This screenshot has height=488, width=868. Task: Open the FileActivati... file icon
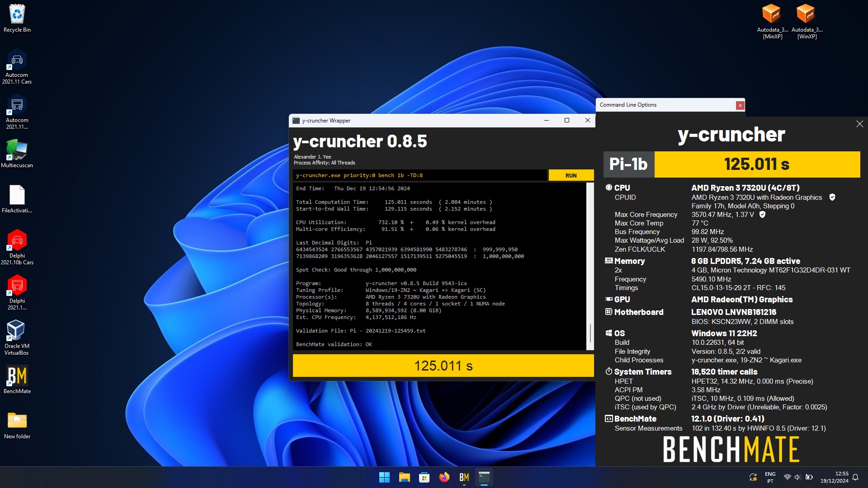pyautogui.click(x=17, y=199)
